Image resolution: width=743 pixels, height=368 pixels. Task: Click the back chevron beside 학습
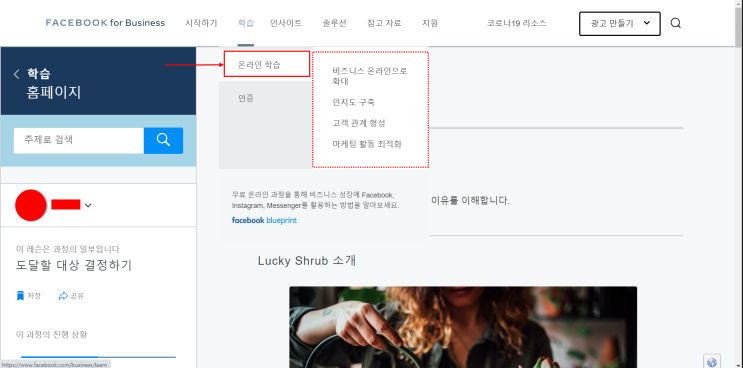pos(17,74)
